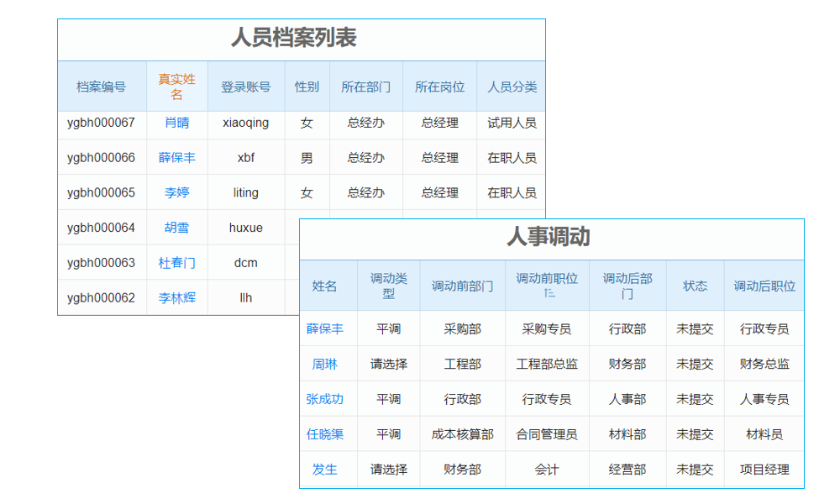
Task: Open transfer type selector for 张成功
Action: [389, 399]
